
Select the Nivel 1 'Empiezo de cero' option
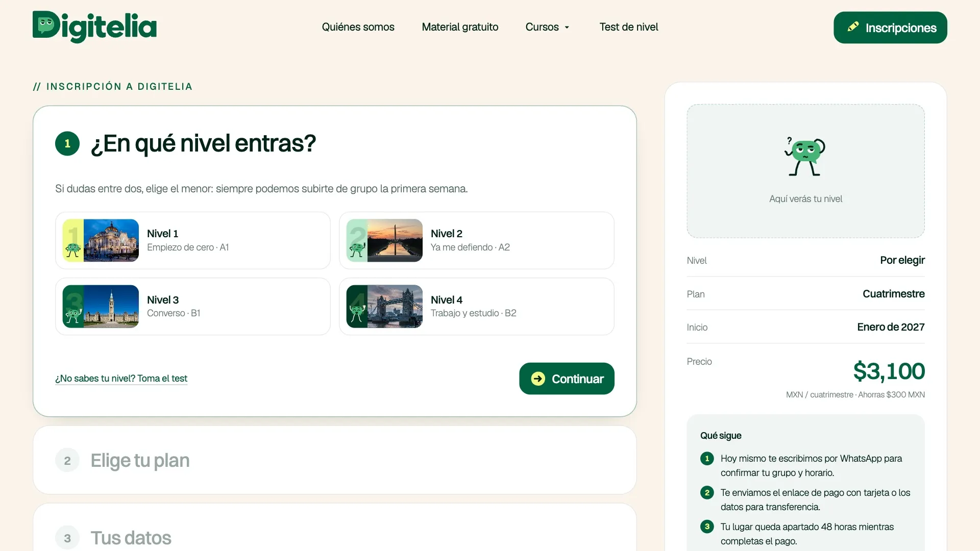pyautogui.click(x=193, y=240)
